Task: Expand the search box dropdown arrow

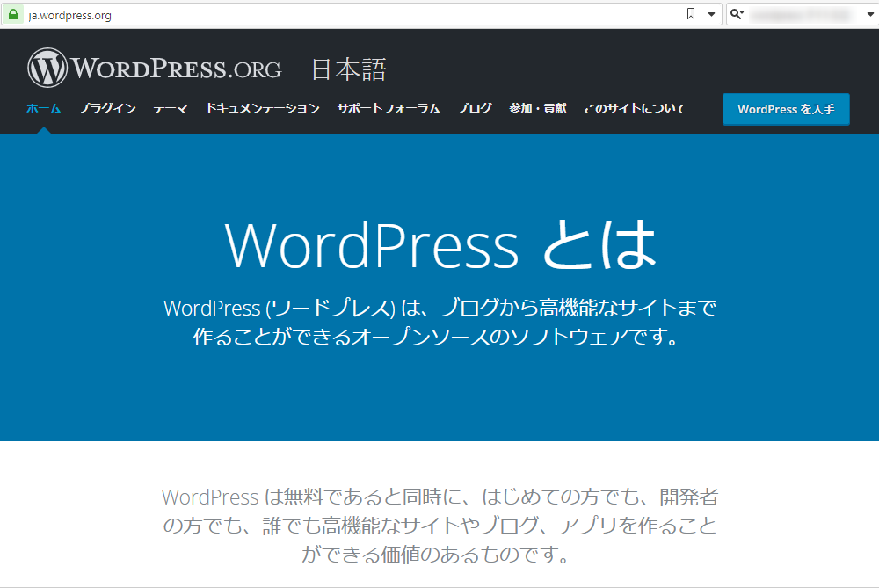Action: coord(869,14)
